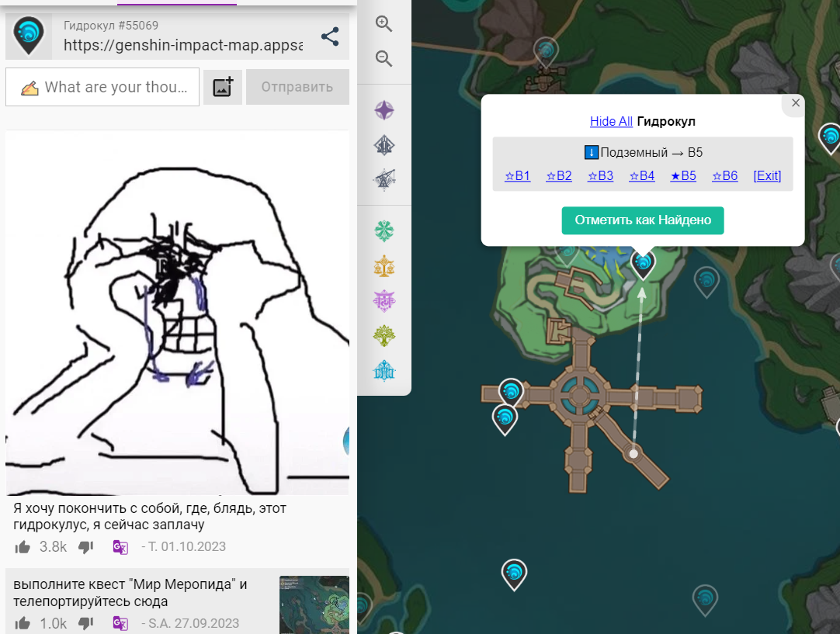Dislike the comment with 1.0k likes
Image resolution: width=840 pixels, height=634 pixels.
coord(86,623)
